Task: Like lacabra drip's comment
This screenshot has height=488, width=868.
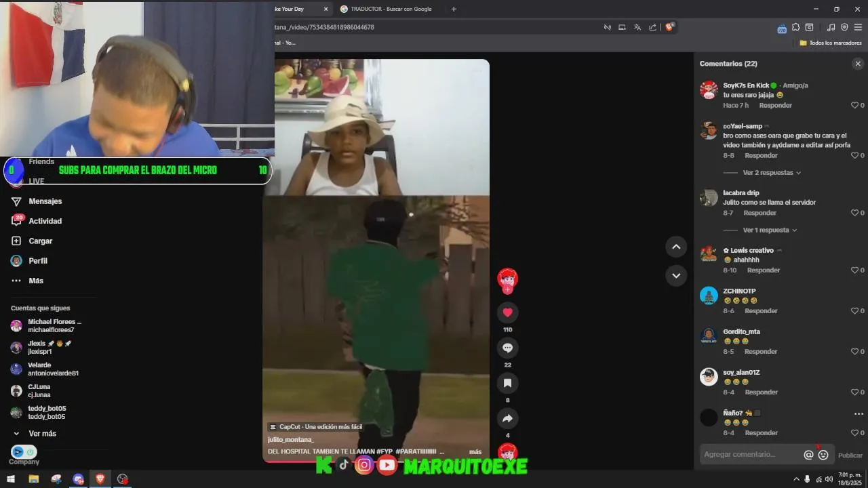Action: (x=855, y=213)
